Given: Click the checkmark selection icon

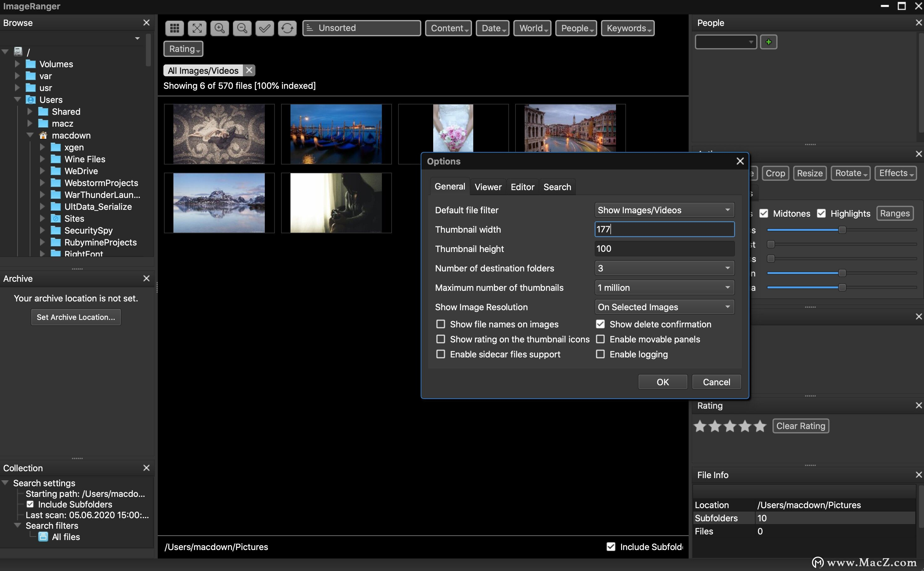Looking at the screenshot, I should [264, 28].
